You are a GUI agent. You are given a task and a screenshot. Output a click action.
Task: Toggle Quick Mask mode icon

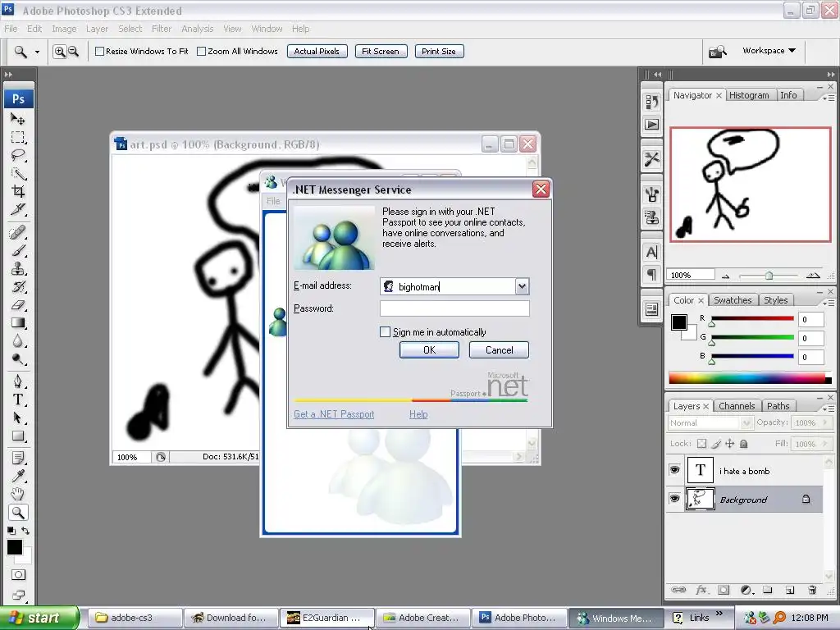pyautogui.click(x=18, y=575)
